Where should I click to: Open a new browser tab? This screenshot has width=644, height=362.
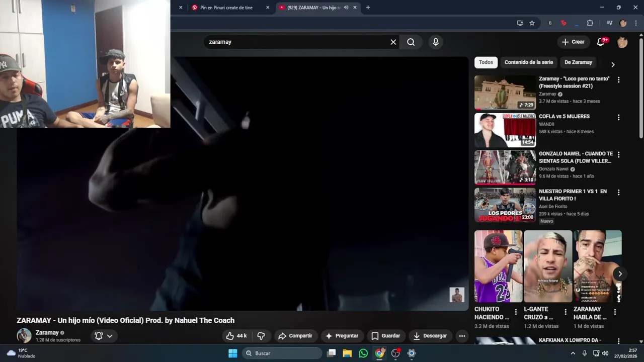pyautogui.click(x=368, y=8)
